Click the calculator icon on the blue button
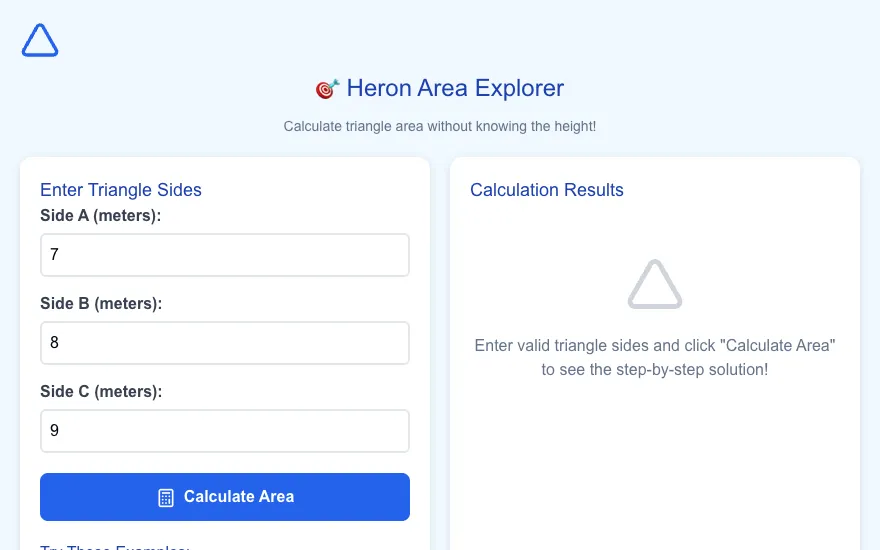Image resolution: width=880 pixels, height=550 pixels. [166, 497]
